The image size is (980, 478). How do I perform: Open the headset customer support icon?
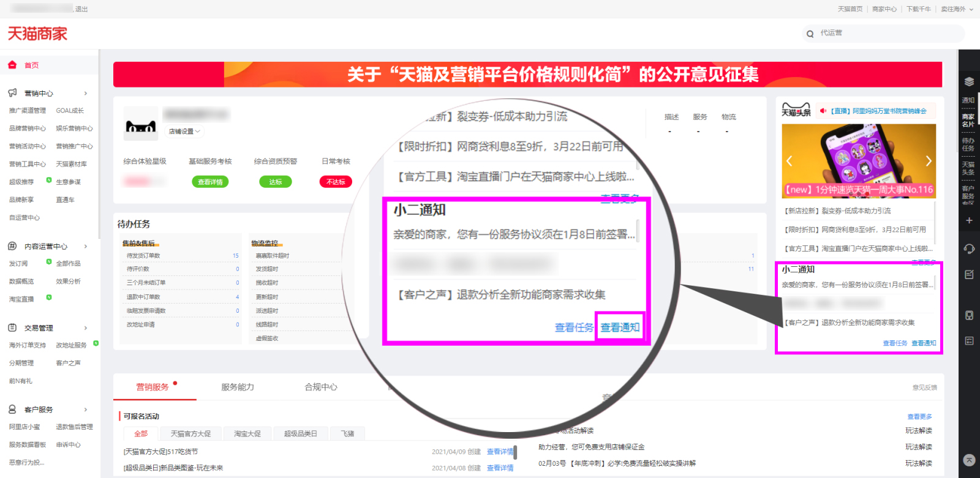click(x=969, y=248)
